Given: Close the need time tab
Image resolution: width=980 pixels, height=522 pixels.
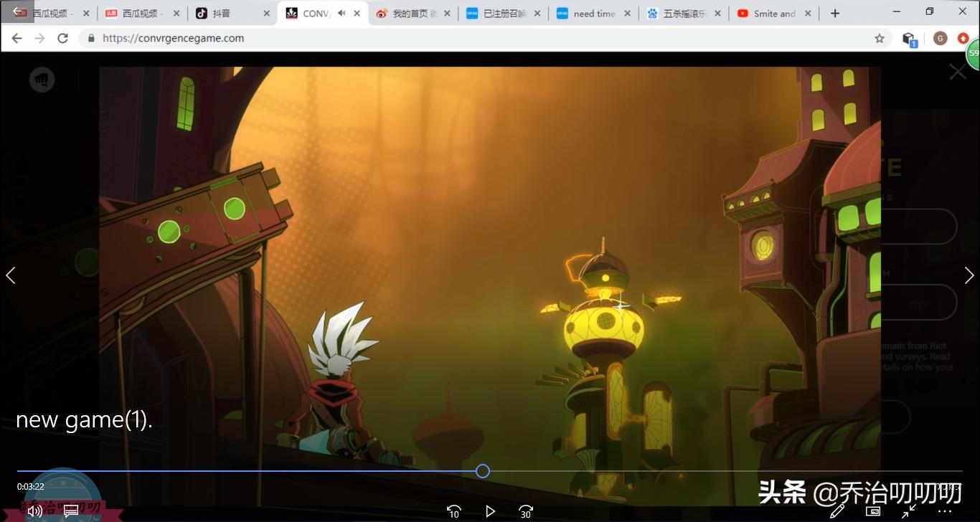Looking at the screenshot, I should coord(627,13).
